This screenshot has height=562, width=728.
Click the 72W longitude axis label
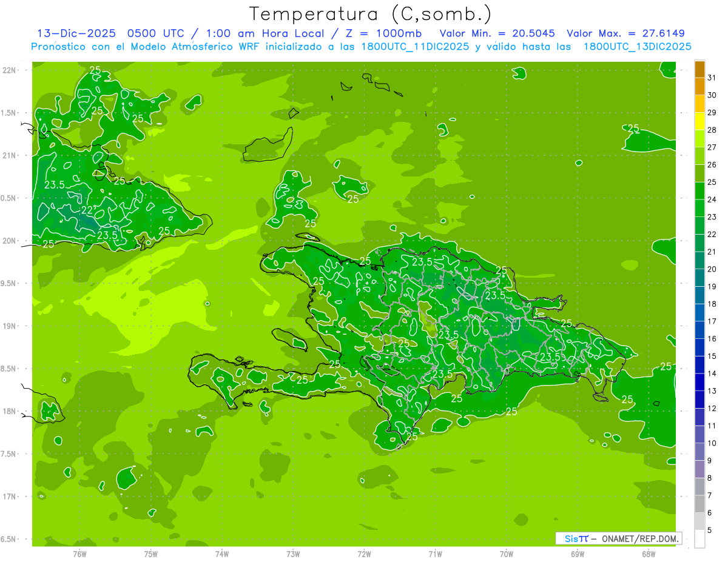[x=364, y=554]
